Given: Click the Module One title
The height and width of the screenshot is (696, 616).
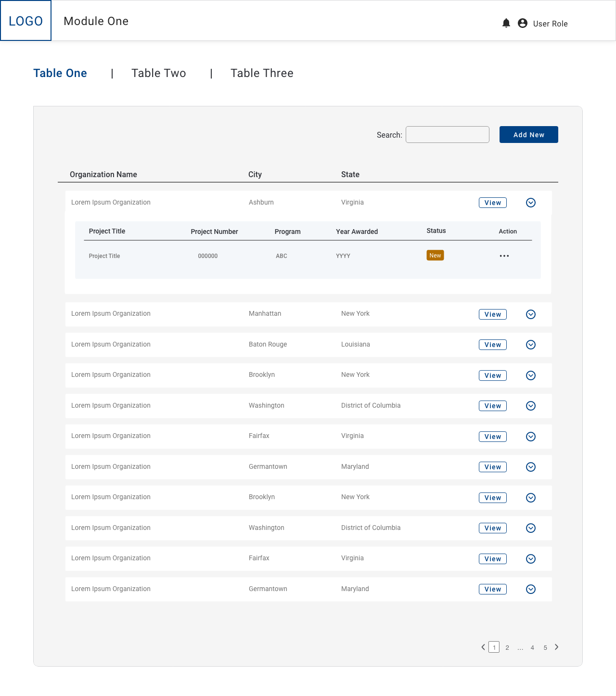Looking at the screenshot, I should point(96,21).
